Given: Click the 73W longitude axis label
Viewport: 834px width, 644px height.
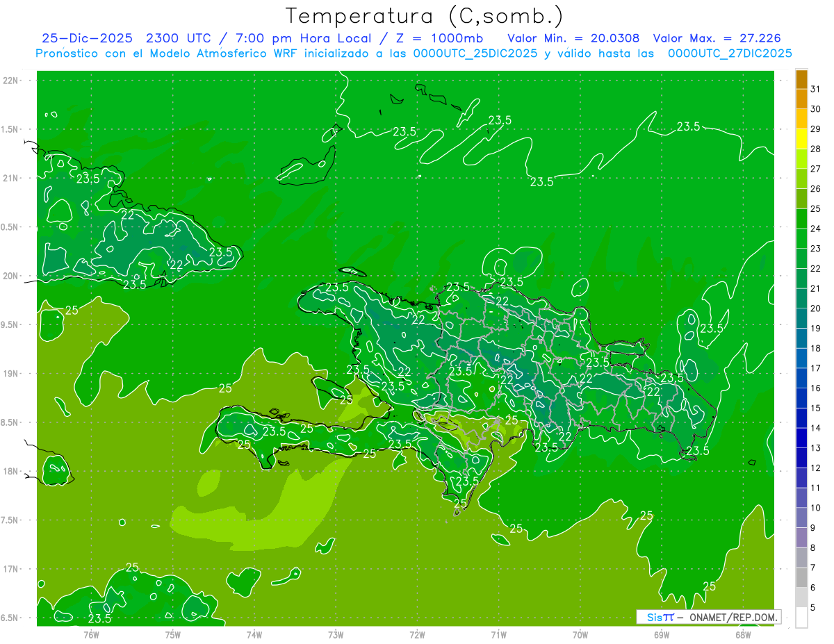Looking at the screenshot, I should pyautogui.click(x=336, y=634).
